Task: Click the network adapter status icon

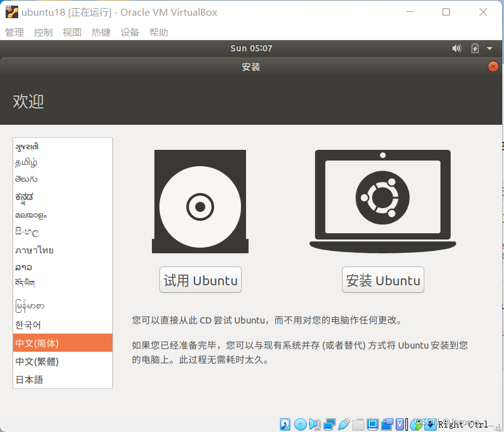Action: [x=329, y=424]
